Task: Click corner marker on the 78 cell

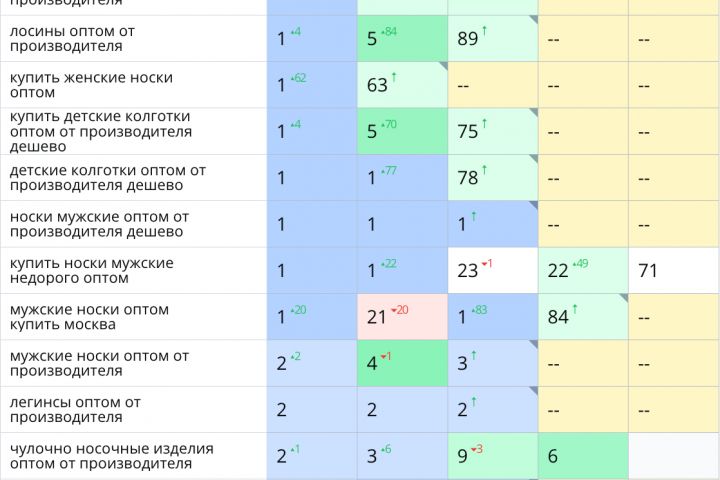Action: (x=533, y=159)
